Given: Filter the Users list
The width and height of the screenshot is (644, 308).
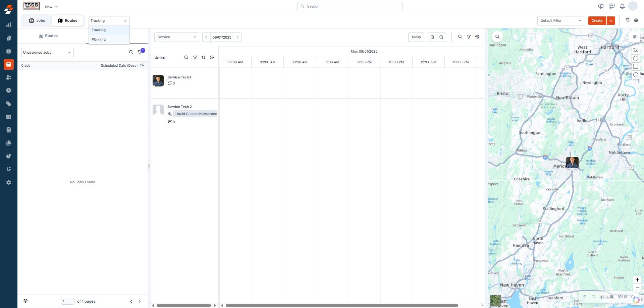Looking at the screenshot, I should tap(195, 58).
